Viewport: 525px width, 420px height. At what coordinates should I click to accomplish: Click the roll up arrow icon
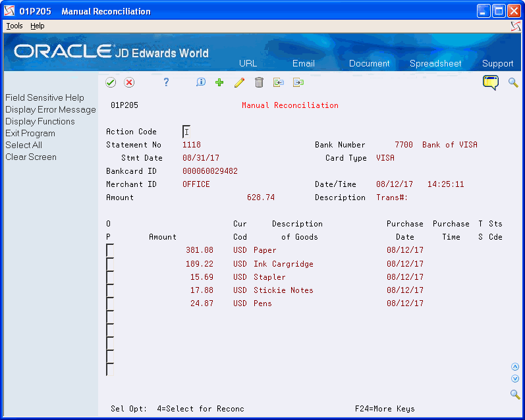click(515, 367)
